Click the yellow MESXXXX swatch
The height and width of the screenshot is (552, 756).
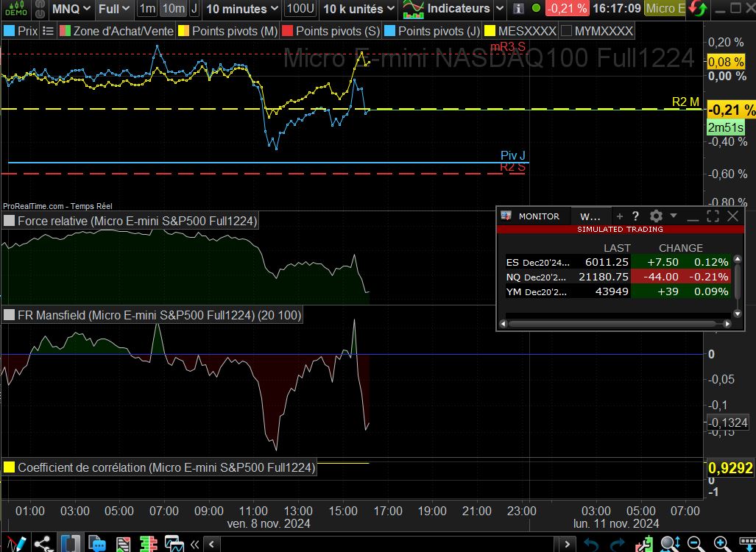pyautogui.click(x=490, y=32)
